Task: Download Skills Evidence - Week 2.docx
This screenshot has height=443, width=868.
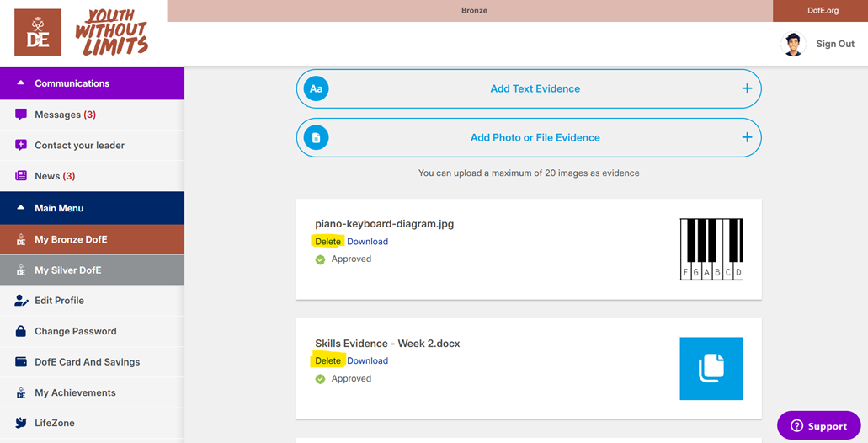Action: 368,361
